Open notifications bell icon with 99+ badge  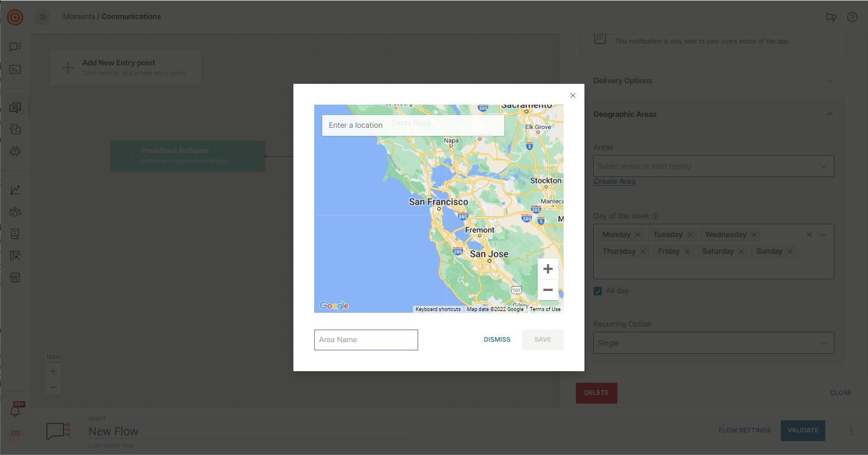coord(16,411)
